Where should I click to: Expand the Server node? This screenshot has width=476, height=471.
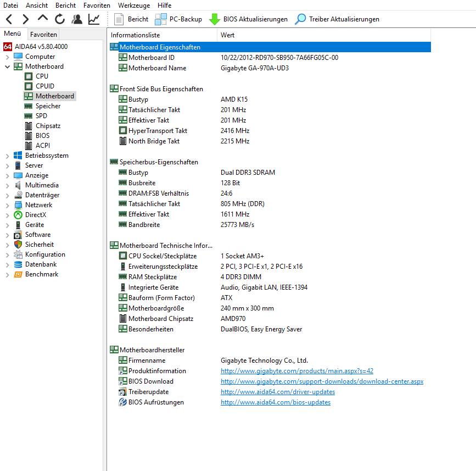[8, 165]
